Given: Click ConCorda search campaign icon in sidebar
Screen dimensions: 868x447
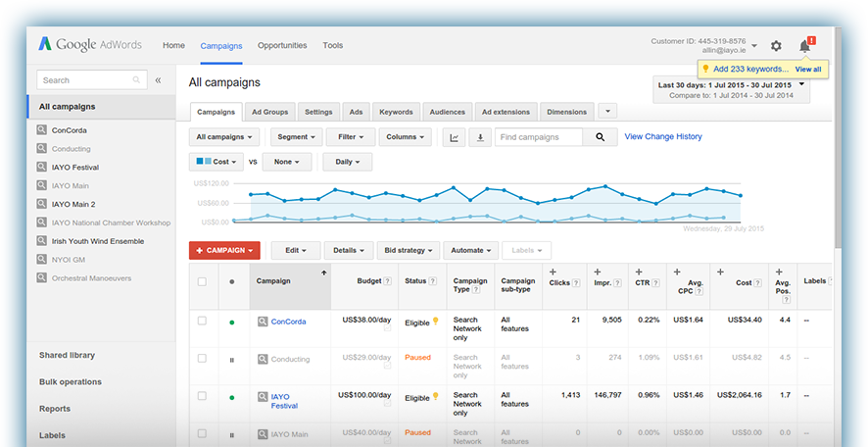Looking at the screenshot, I should click(41, 130).
